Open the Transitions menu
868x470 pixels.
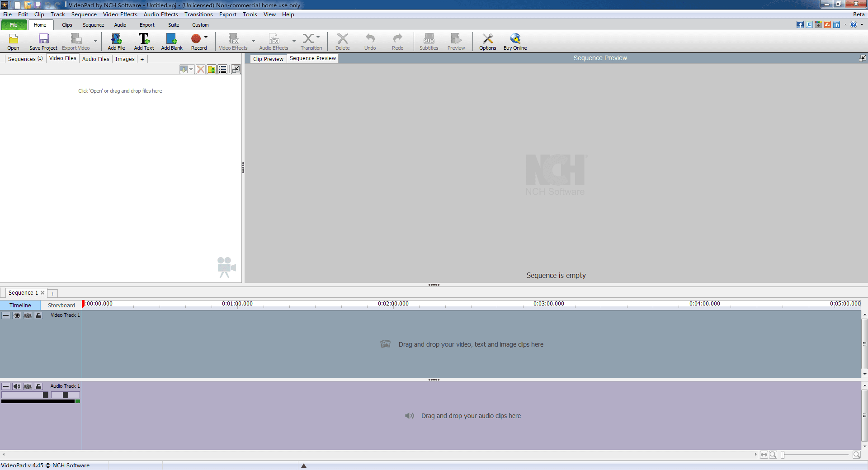point(198,14)
